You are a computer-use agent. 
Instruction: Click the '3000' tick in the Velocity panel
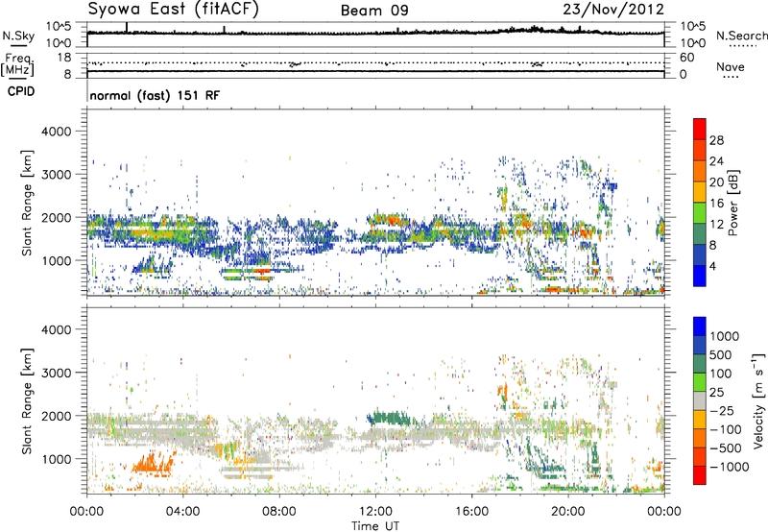[x=56, y=373]
